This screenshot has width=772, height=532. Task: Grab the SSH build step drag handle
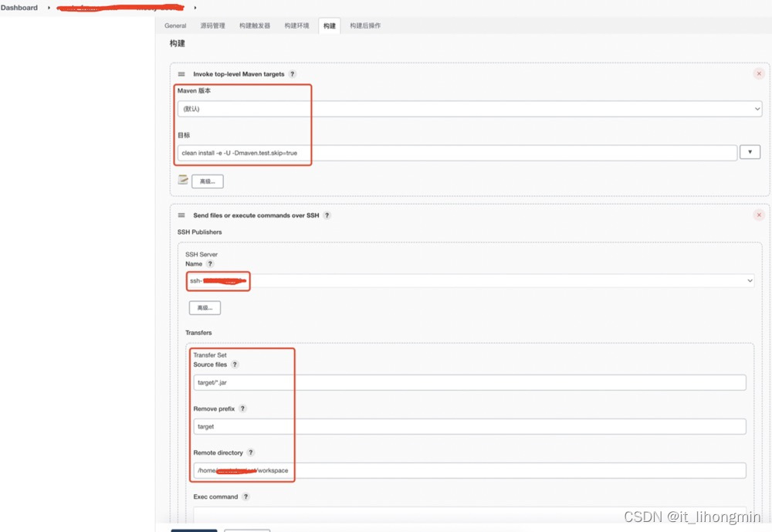181,215
